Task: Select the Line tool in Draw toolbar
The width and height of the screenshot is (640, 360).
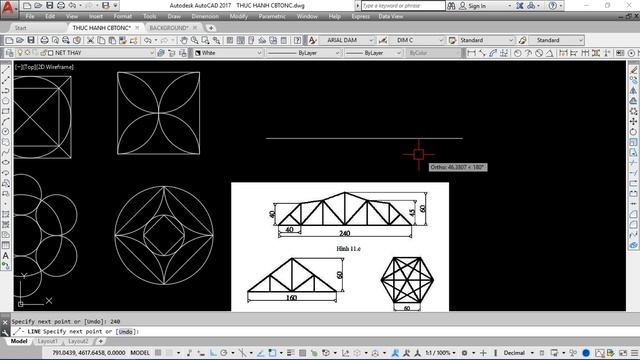Action: click(x=6, y=70)
